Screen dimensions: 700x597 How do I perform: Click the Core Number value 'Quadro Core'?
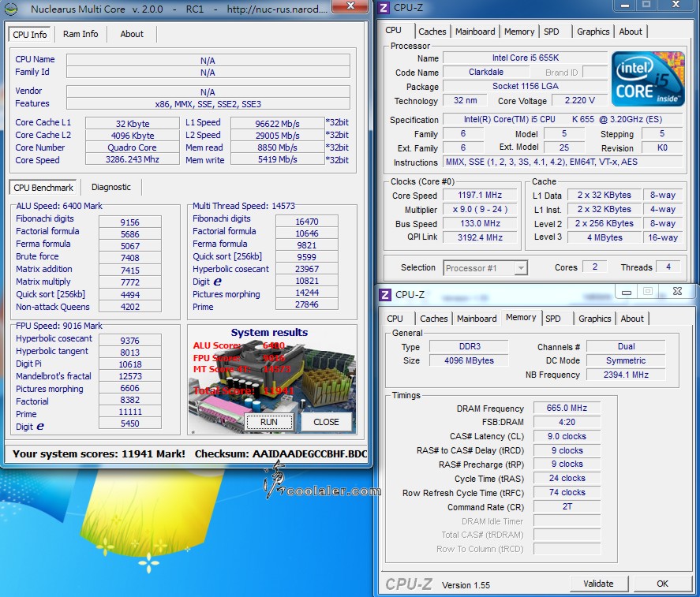(x=132, y=147)
